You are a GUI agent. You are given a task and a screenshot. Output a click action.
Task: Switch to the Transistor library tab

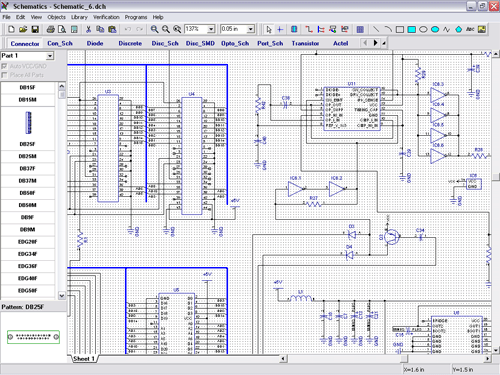click(305, 43)
